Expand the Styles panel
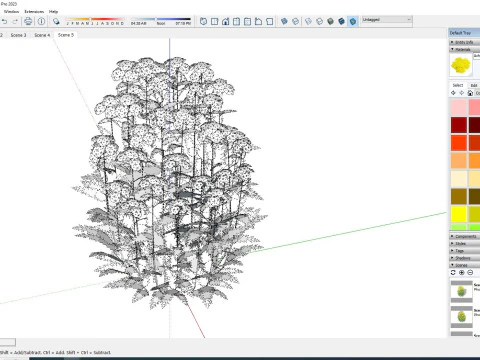Viewport: 480px width, 360px height. pyautogui.click(x=464, y=244)
